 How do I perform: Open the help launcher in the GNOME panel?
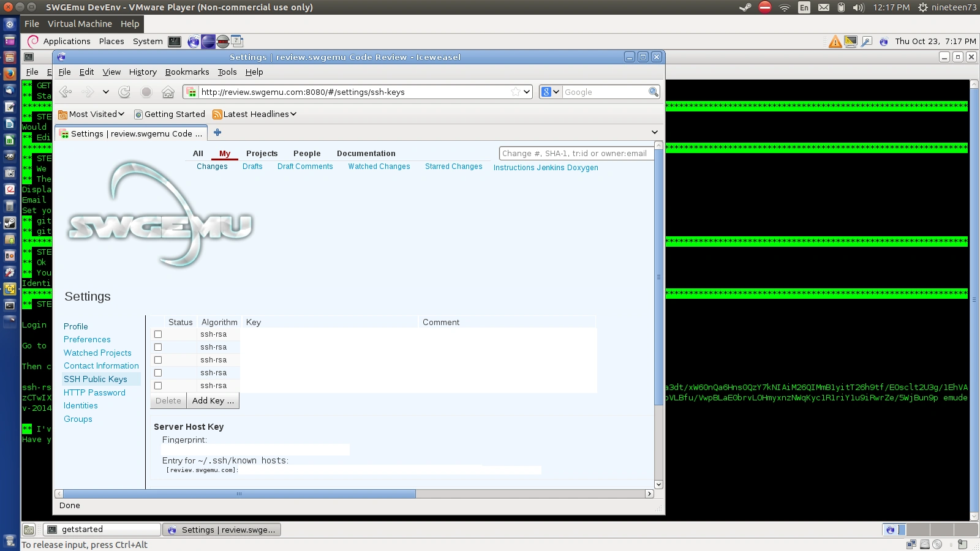(x=237, y=42)
